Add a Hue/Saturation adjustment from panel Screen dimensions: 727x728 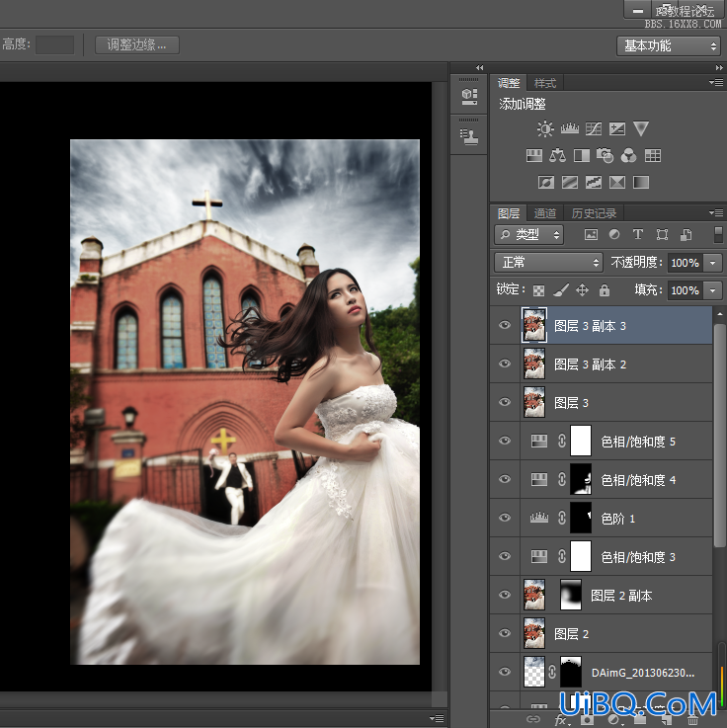[x=533, y=155]
